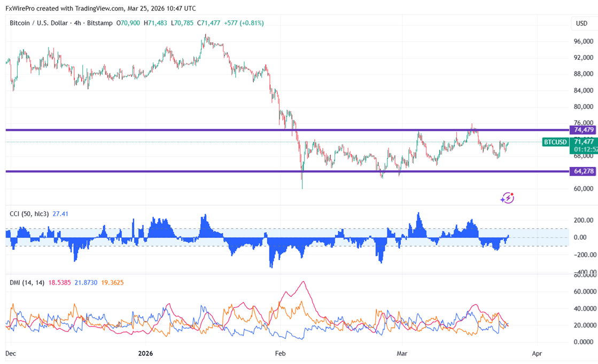This screenshot has width=598, height=364.
Task: Click the low price L70,785
Action: [182, 23]
